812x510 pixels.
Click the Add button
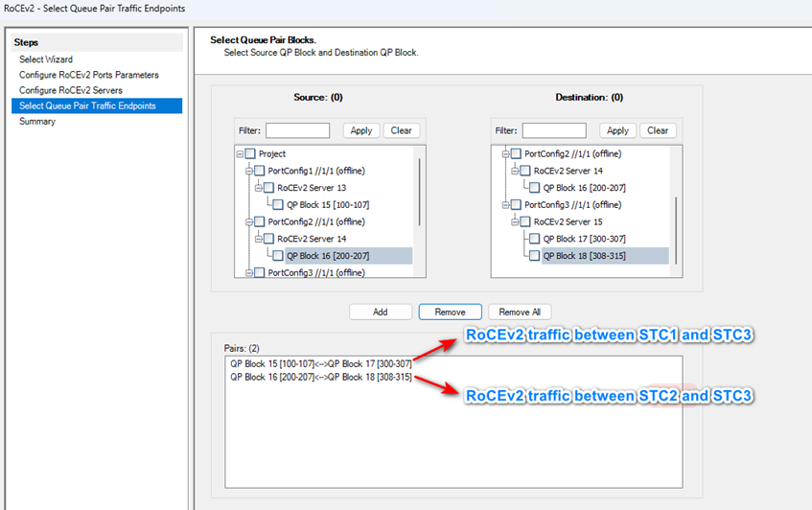click(x=381, y=313)
